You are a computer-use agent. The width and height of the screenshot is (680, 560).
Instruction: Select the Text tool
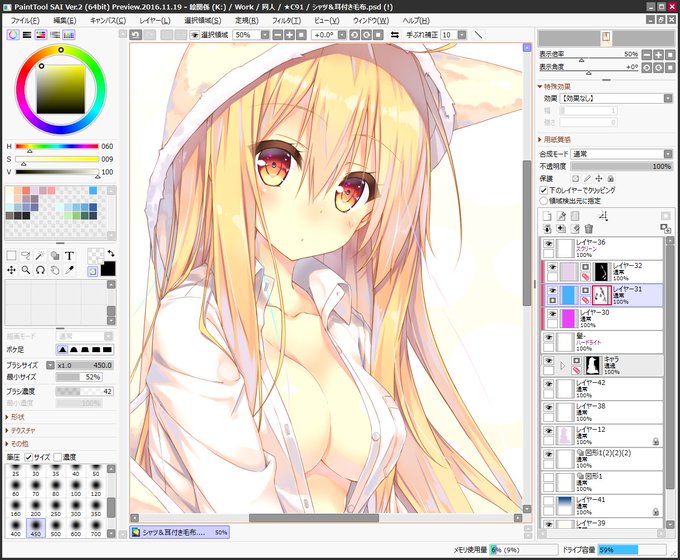pos(69,255)
